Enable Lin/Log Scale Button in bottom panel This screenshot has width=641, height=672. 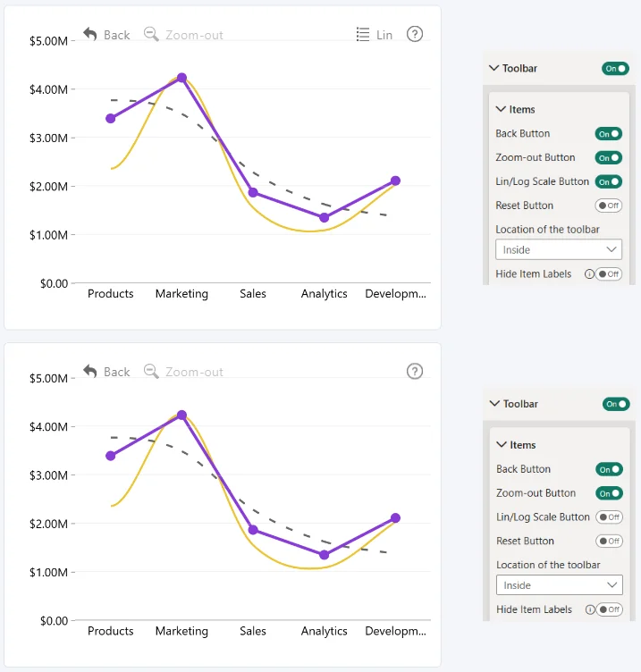tap(610, 517)
